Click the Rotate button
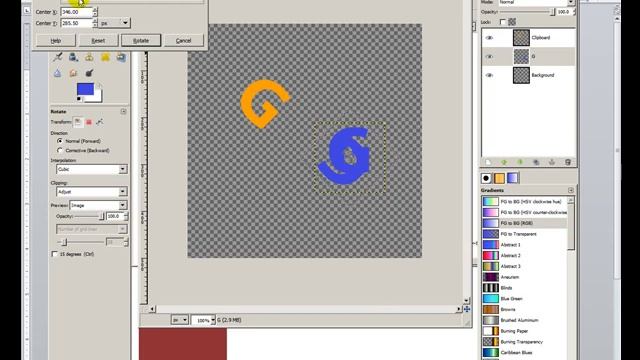Screen dimensions: 640x360 coord(141,40)
